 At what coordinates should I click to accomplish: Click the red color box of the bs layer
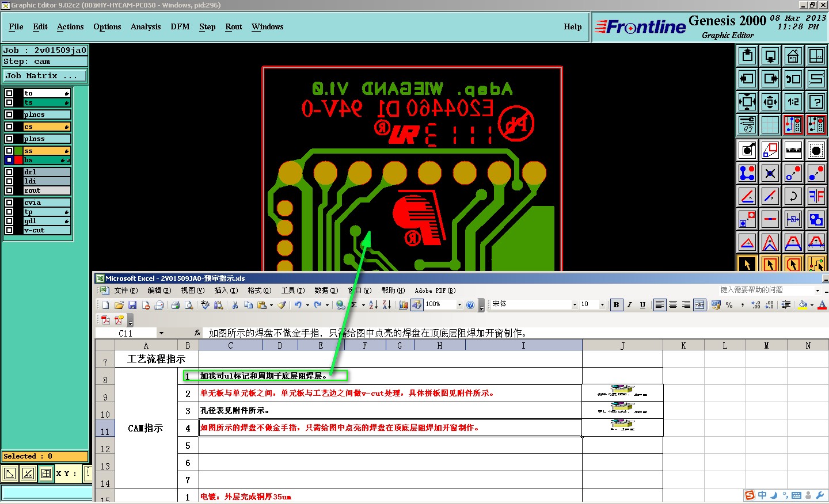pos(18,160)
